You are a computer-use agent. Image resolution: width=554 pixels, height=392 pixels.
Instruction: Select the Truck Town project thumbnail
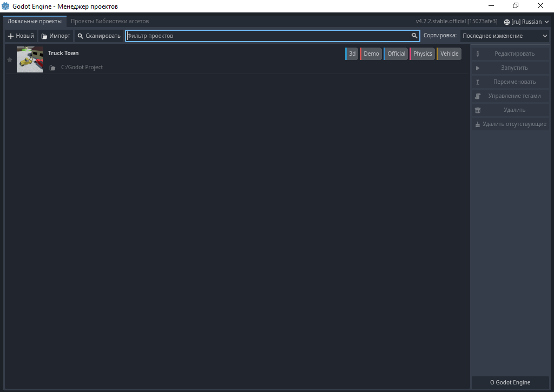click(x=30, y=59)
